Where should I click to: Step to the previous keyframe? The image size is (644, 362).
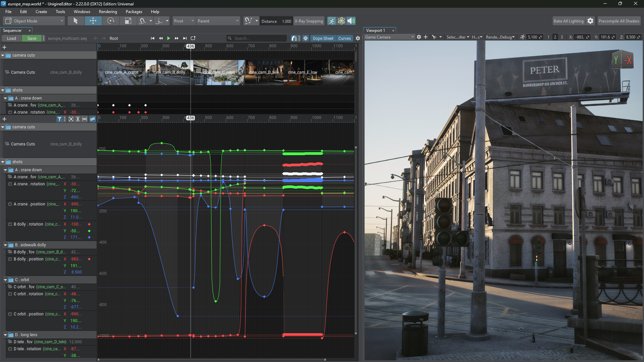click(161, 38)
